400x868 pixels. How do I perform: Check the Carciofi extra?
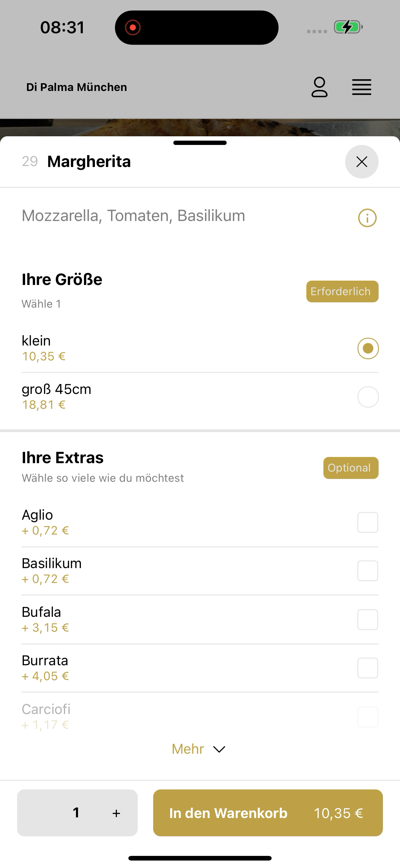[x=368, y=717]
